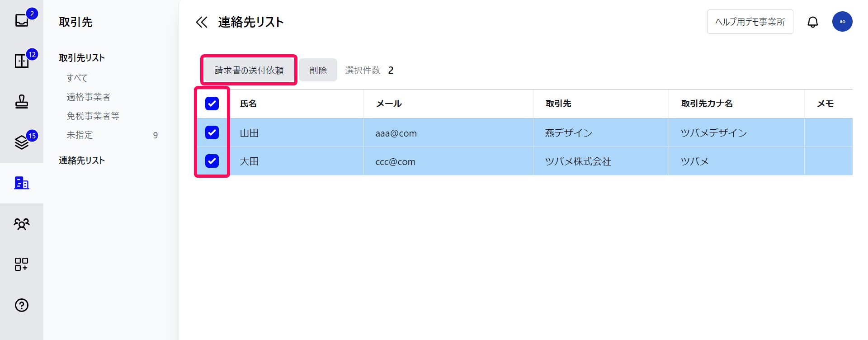The image size is (868, 340).
Task: Open the ao user avatar
Action: (x=842, y=22)
